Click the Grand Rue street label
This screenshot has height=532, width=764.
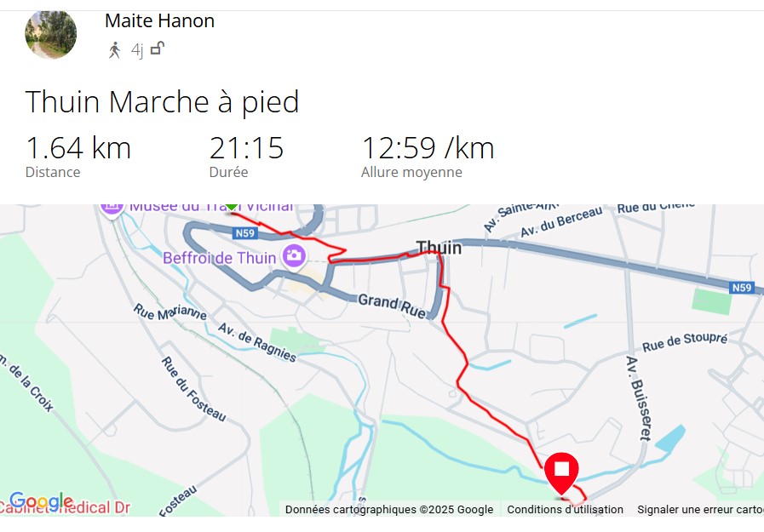point(393,306)
